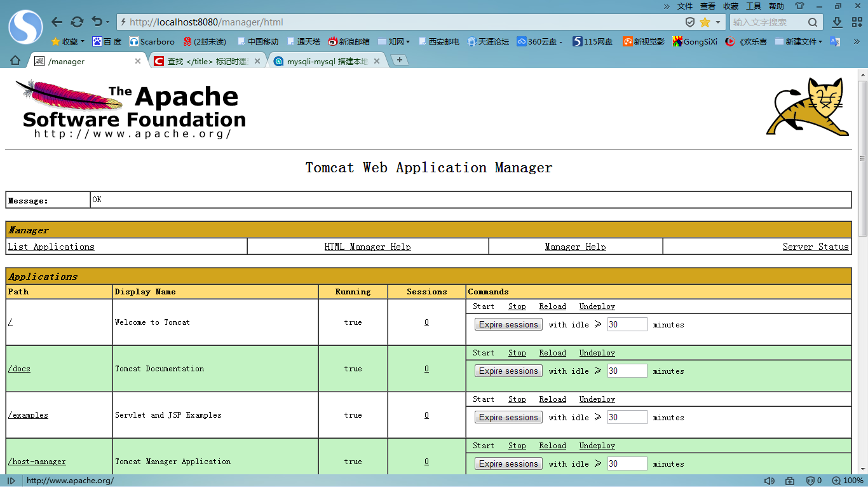Open the 西安邮电 bookmark
868x487 pixels.
pyautogui.click(x=438, y=41)
